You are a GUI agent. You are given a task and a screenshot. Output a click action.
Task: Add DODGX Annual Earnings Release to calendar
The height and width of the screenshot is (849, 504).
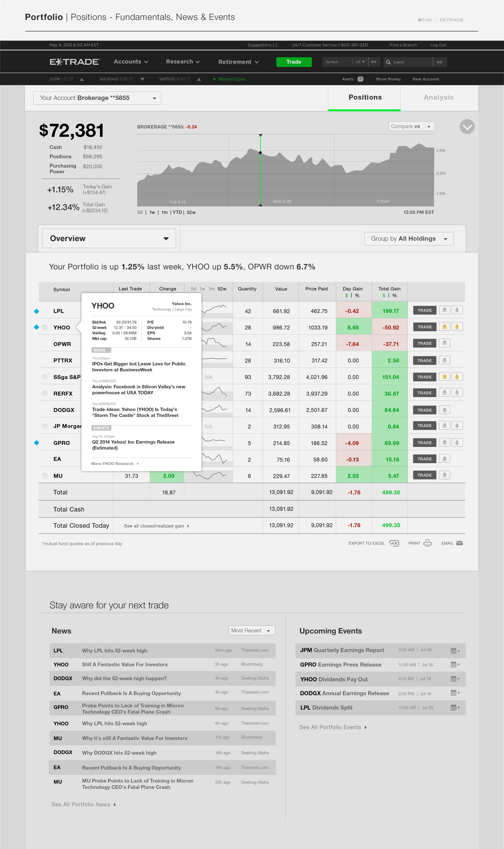[x=455, y=693]
